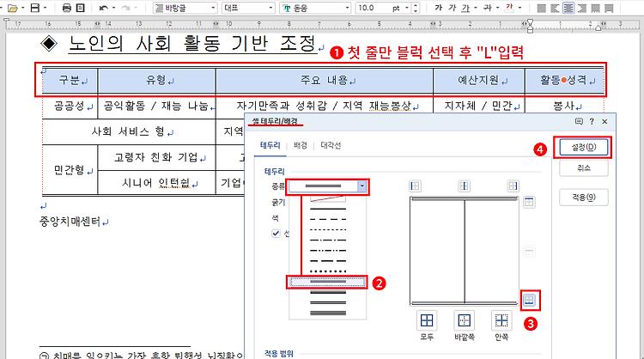Image resolution: width=644 pixels, height=359 pixels.
Task: Click the 시니어 인턴쉽 table cell
Action: coord(156,183)
